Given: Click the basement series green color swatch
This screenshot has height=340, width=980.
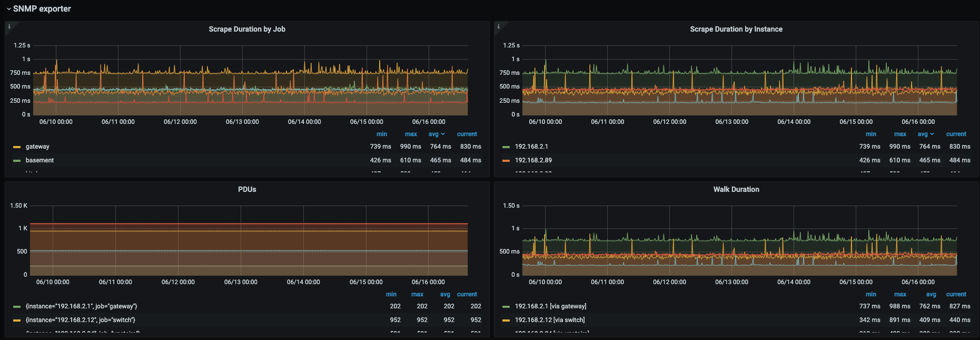Looking at the screenshot, I should pos(17,161).
